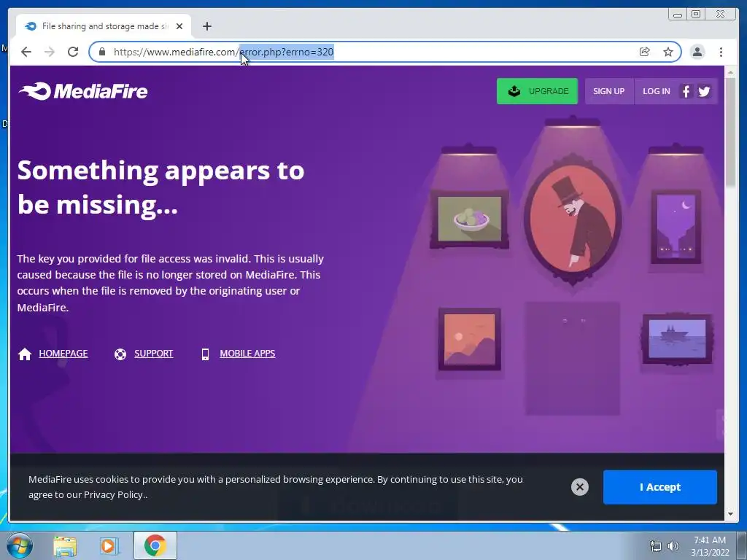This screenshot has width=747, height=560.
Task: Click the I Accept cookies button
Action: [x=659, y=486]
